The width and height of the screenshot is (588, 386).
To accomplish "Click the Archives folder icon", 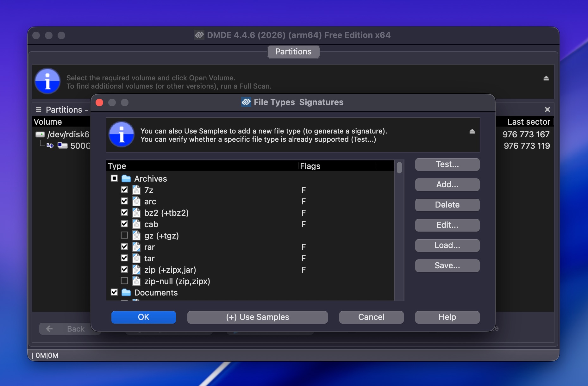I will point(126,178).
